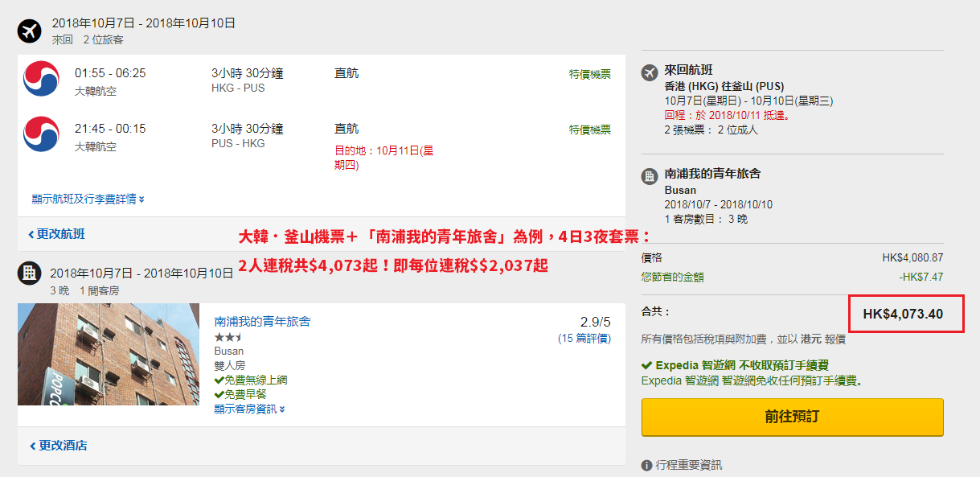Image resolution: width=980 pixels, height=477 pixels.
Task: Click the 特價機票 label on the 21:45 flight
Action: [590, 130]
